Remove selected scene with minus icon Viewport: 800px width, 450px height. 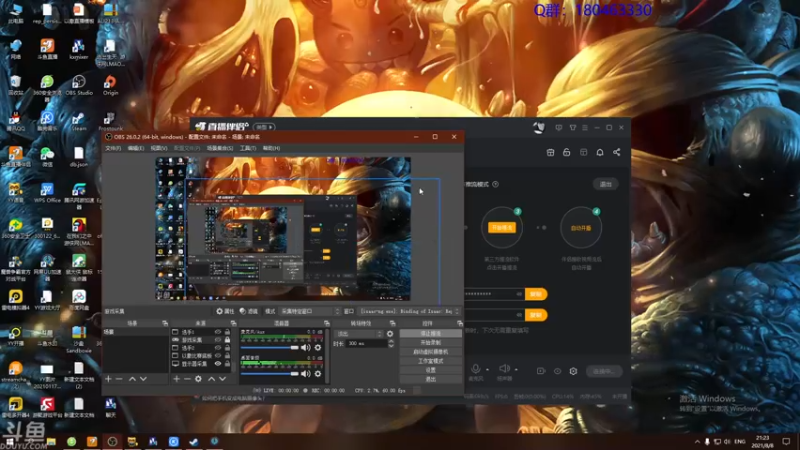119,379
